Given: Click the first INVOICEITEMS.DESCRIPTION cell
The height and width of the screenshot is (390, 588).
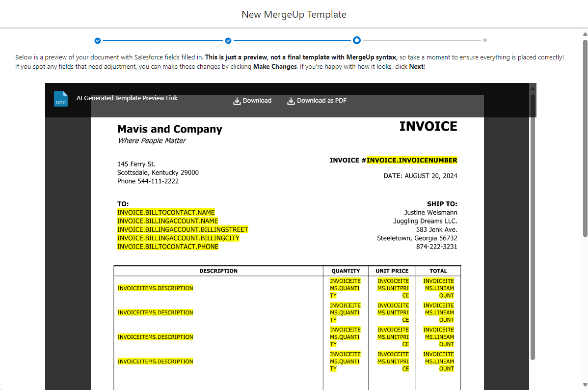Looking at the screenshot, I should pyautogui.click(x=155, y=288).
